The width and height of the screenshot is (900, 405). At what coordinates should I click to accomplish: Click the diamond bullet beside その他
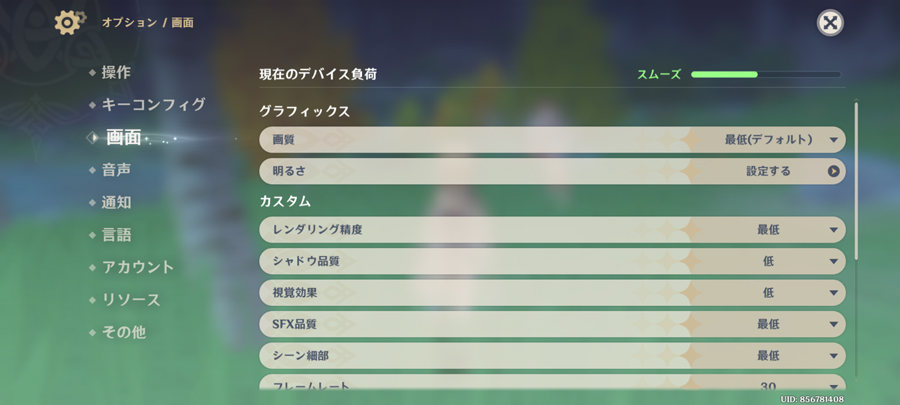[92, 333]
